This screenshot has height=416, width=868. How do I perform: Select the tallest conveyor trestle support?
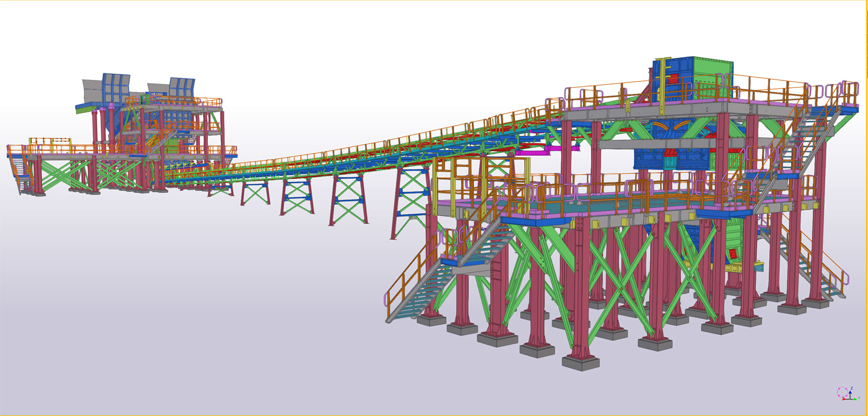(410, 201)
